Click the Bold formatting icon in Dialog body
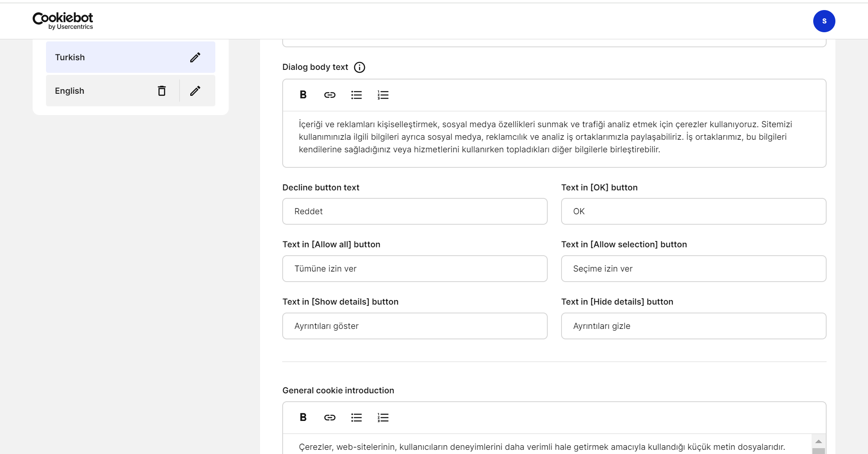The width and height of the screenshot is (868, 454). point(303,94)
